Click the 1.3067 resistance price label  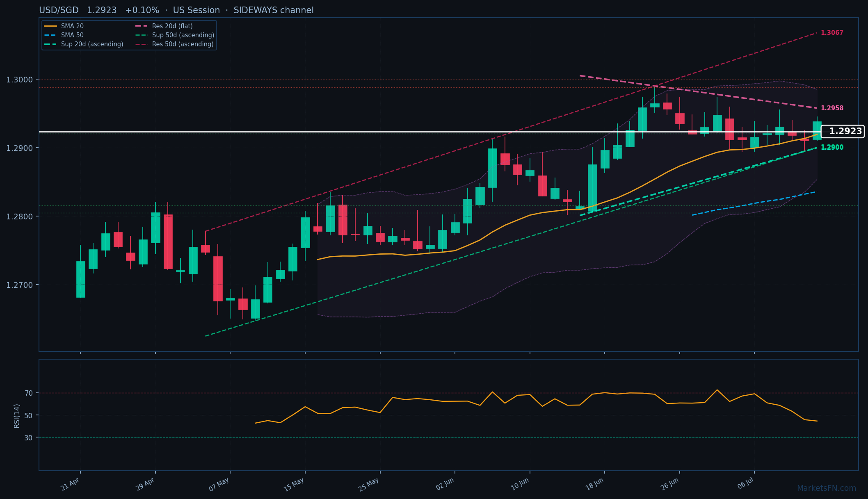click(x=832, y=33)
